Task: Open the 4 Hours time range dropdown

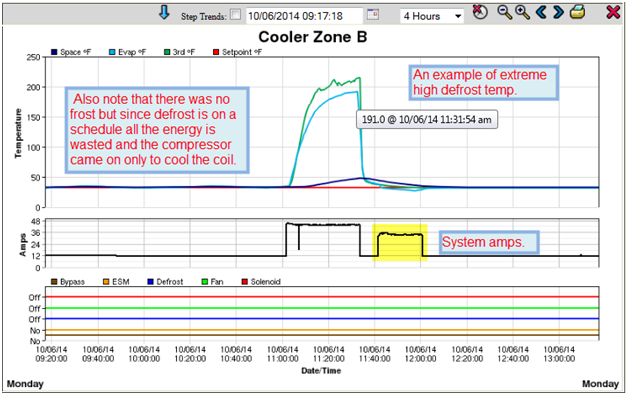Action: (x=432, y=16)
